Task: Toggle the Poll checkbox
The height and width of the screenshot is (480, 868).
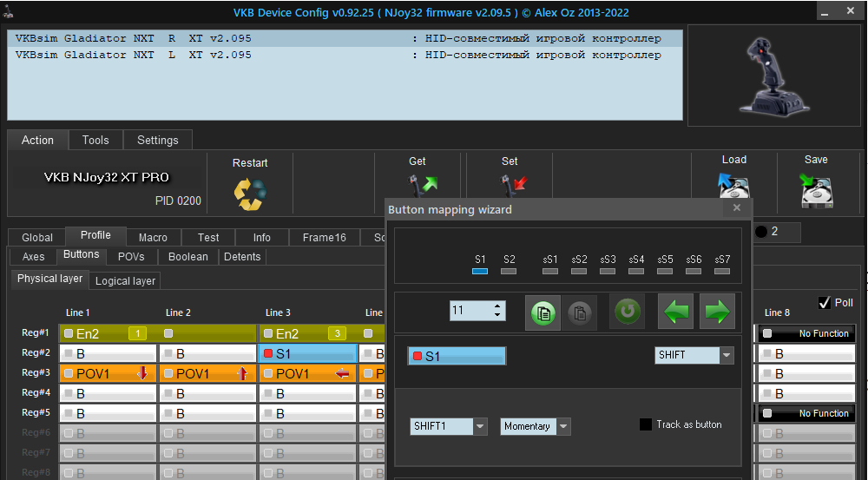Action: click(825, 303)
